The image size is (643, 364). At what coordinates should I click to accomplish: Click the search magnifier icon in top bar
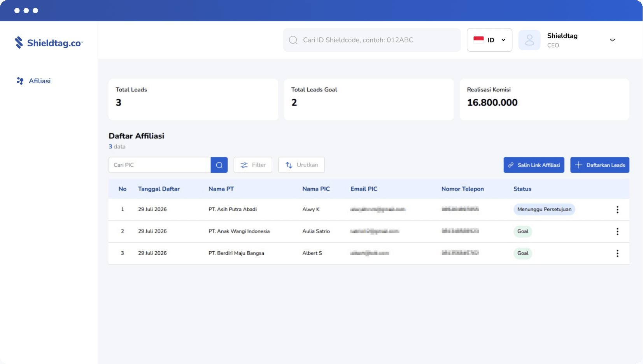[293, 40]
